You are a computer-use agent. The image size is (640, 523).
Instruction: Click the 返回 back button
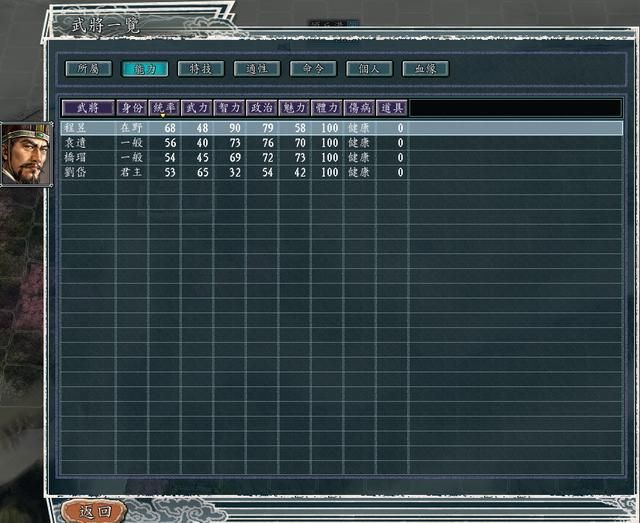pyautogui.click(x=94, y=512)
